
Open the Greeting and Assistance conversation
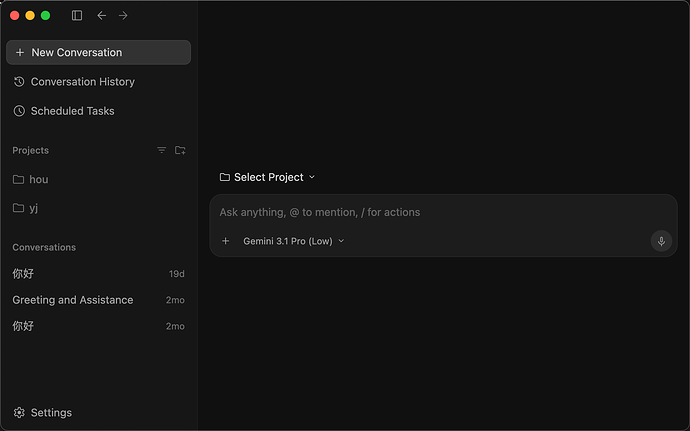[99, 300]
